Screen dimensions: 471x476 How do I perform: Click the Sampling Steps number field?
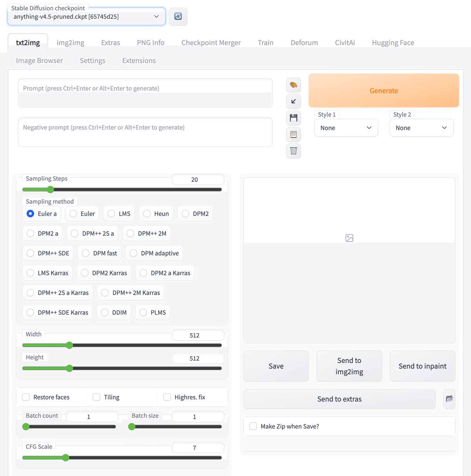pyautogui.click(x=198, y=180)
